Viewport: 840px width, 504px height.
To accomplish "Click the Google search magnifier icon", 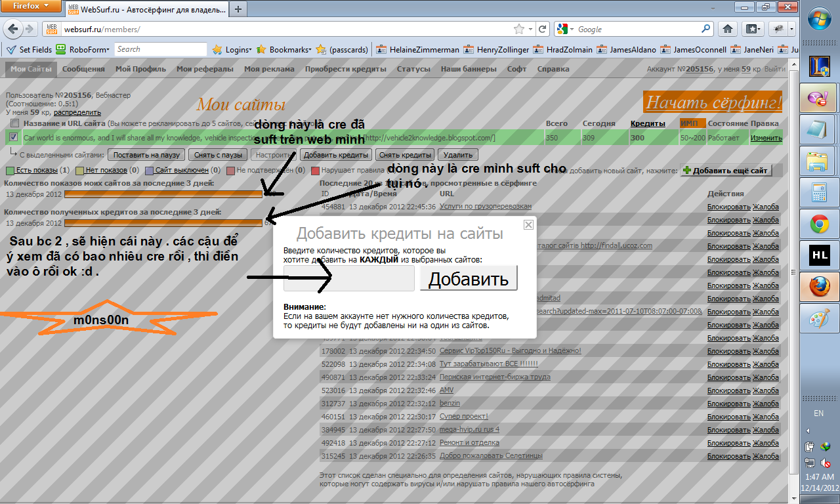I will click(706, 29).
